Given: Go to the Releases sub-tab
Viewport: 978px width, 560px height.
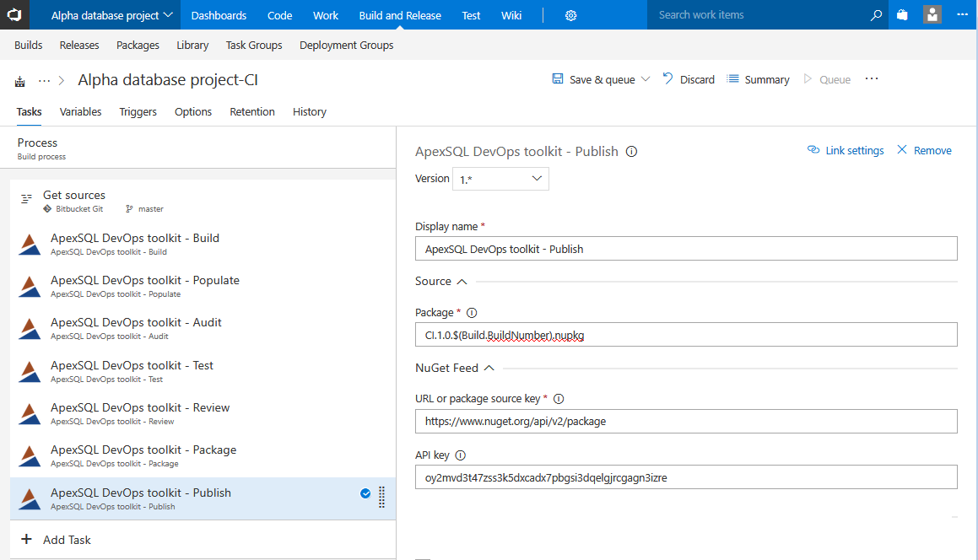Looking at the screenshot, I should (79, 45).
